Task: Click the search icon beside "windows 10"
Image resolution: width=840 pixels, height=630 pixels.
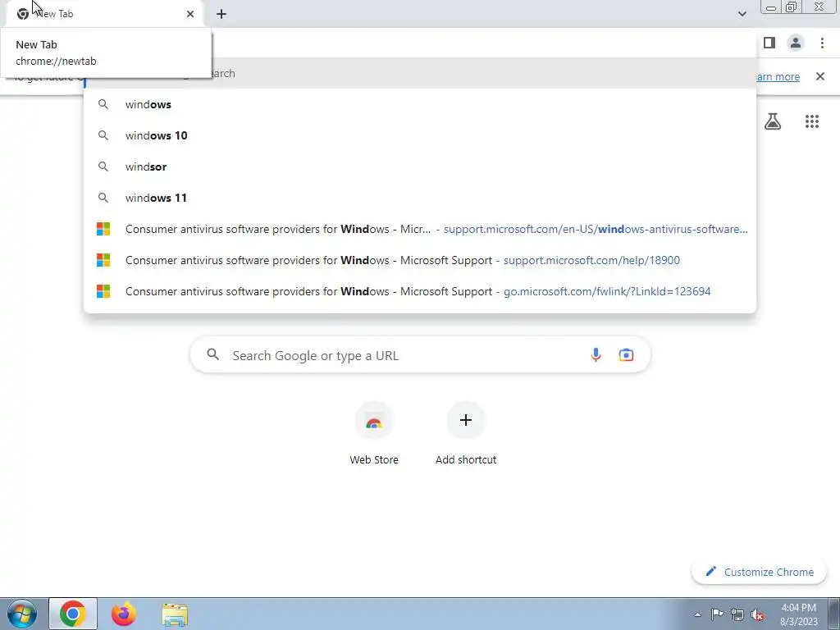Action: [103, 135]
